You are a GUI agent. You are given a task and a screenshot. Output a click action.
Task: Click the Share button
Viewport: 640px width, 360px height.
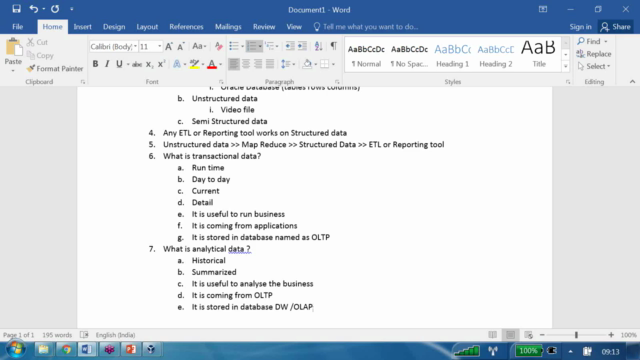tap(616, 27)
